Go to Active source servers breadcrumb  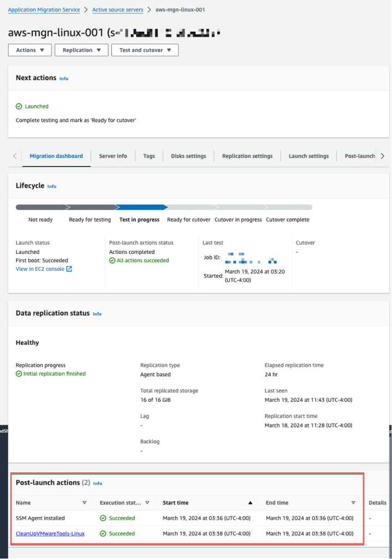pyautogui.click(x=118, y=10)
